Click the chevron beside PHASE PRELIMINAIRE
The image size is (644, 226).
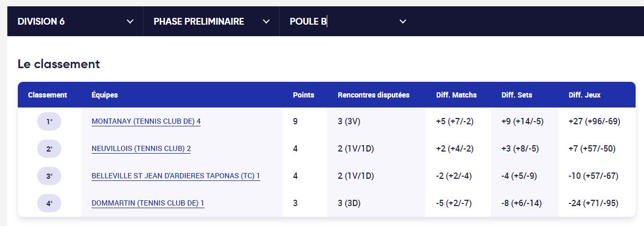point(267,21)
